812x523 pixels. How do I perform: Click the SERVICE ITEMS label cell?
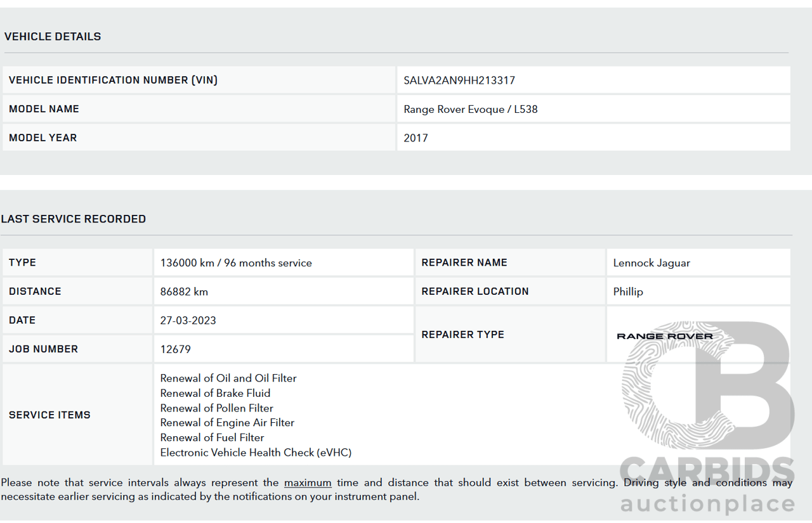pyautogui.click(x=77, y=415)
